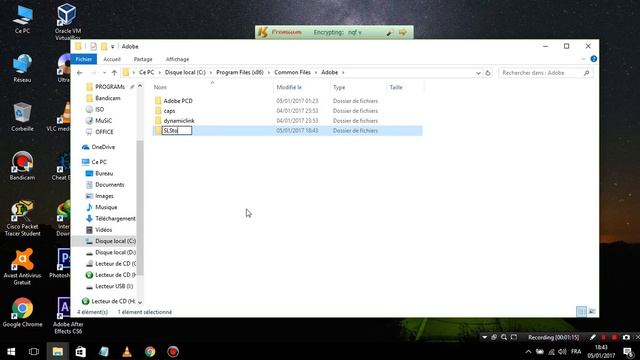The image size is (640, 360).
Task: Launch Avast Antivirus Gratuit
Action: [22, 267]
